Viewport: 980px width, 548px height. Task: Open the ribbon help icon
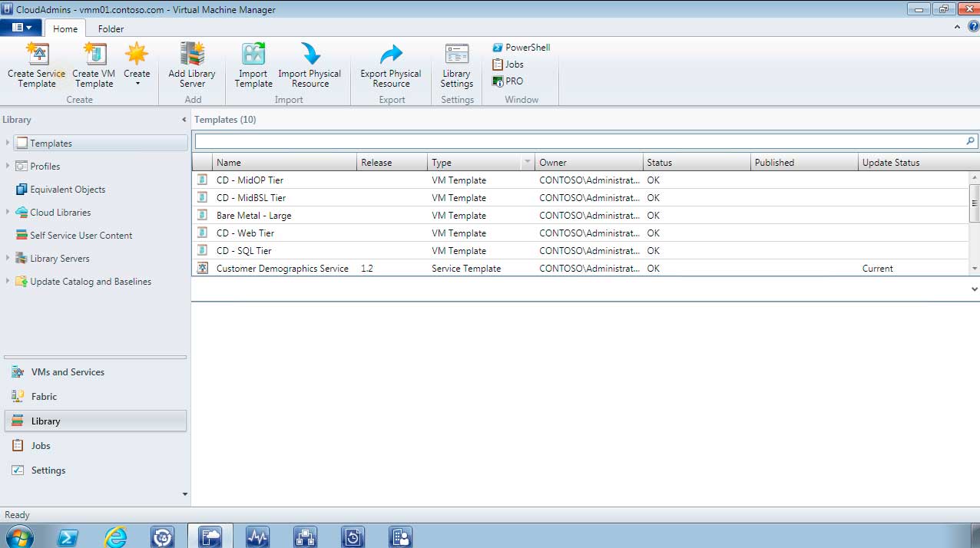coord(972,27)
